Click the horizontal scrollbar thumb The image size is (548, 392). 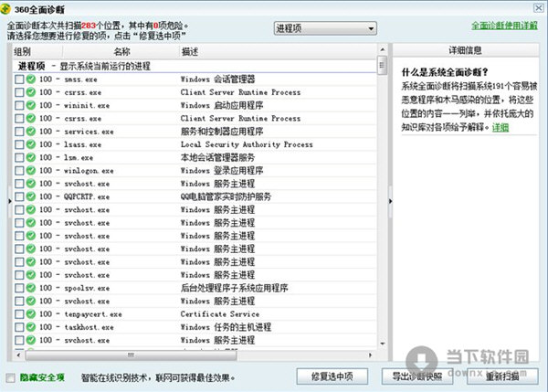[131, 355]
